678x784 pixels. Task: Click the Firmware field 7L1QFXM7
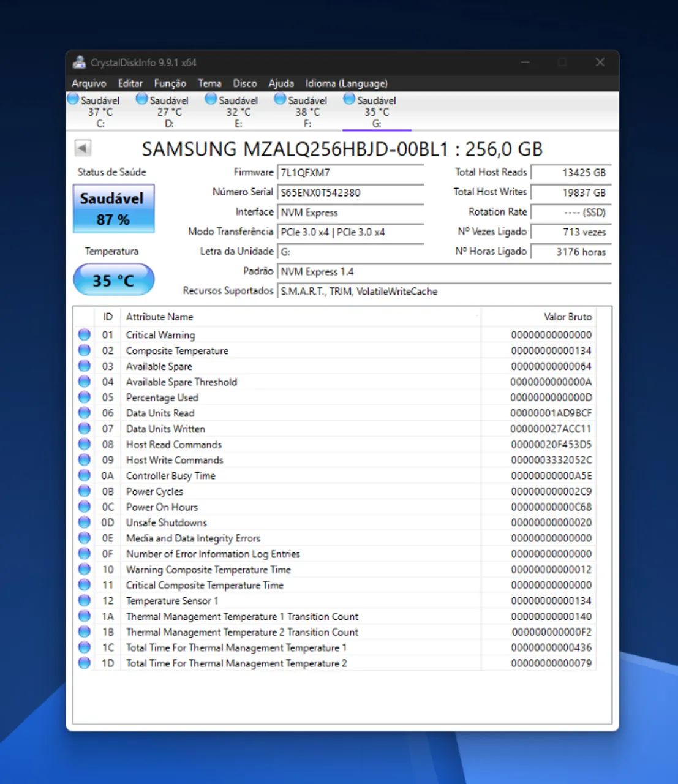pyautogui.click(x=350, y=173)
